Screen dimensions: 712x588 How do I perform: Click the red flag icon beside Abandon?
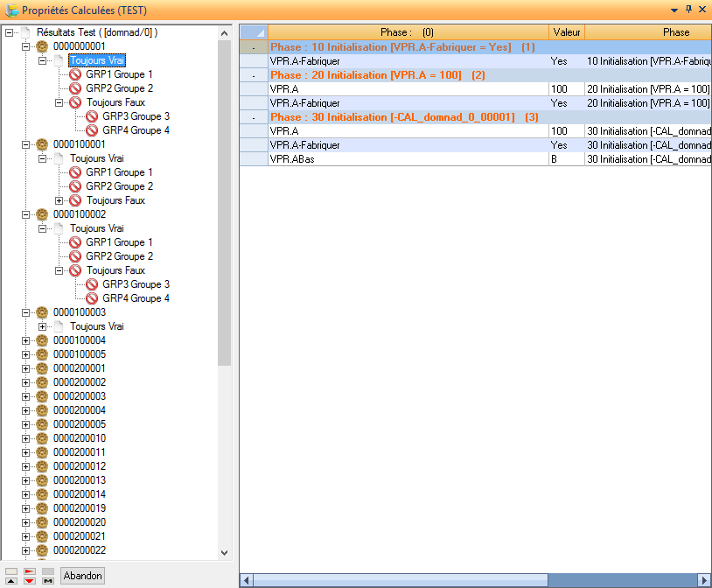(30, 571)
